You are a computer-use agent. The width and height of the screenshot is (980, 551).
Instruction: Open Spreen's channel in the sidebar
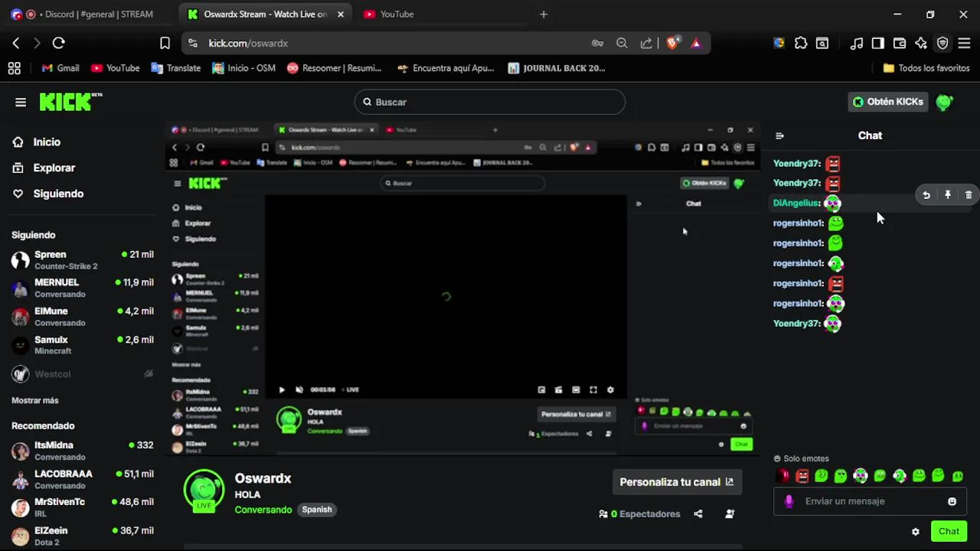(83, 260)
